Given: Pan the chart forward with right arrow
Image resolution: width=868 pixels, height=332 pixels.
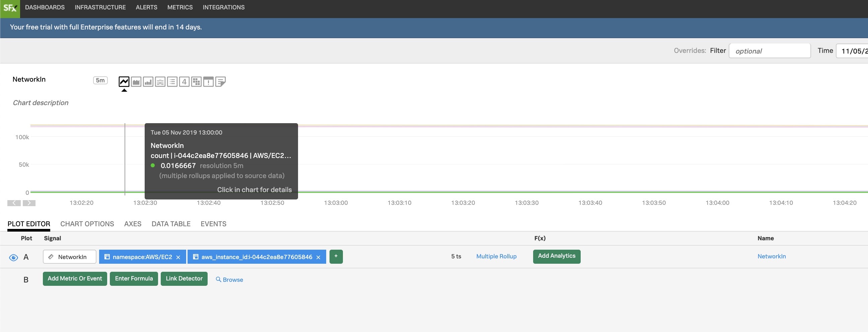Looking at the screenshot, I should (x=29, y=203).
